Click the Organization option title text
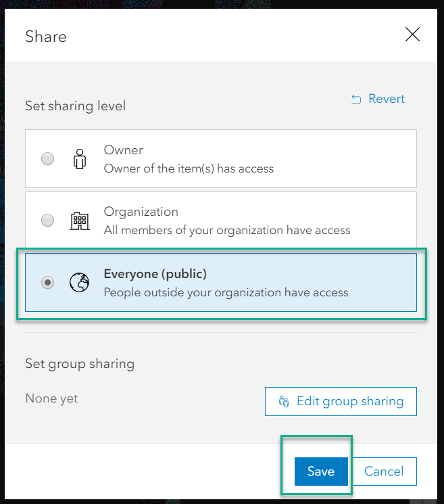 pos(141,212)
